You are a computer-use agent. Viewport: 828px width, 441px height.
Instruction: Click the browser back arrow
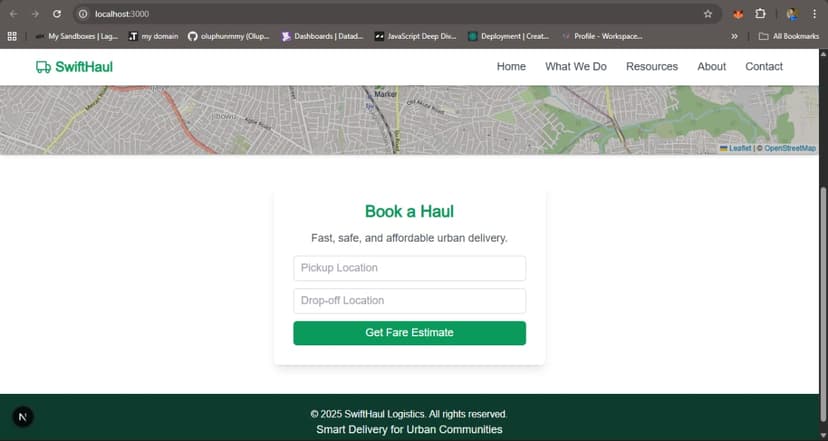click(13, 14)
